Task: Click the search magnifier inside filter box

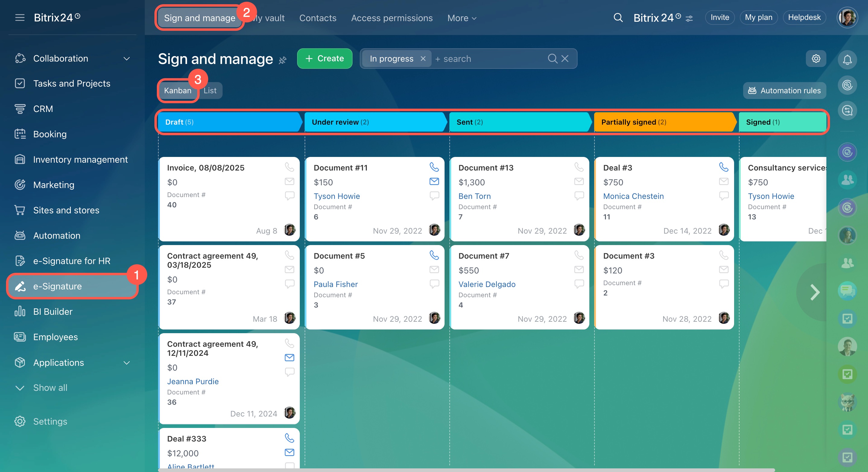Action: click(x=552, y=59)
